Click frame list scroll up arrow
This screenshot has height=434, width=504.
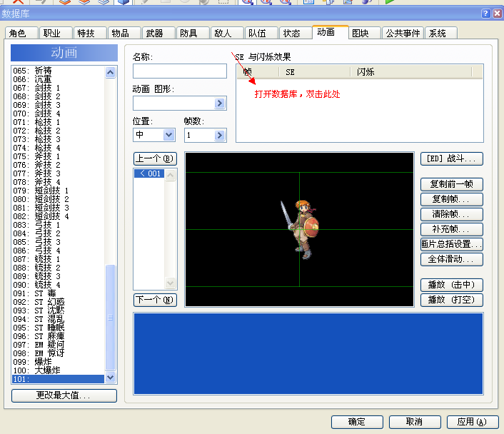(x=171, y=175)
